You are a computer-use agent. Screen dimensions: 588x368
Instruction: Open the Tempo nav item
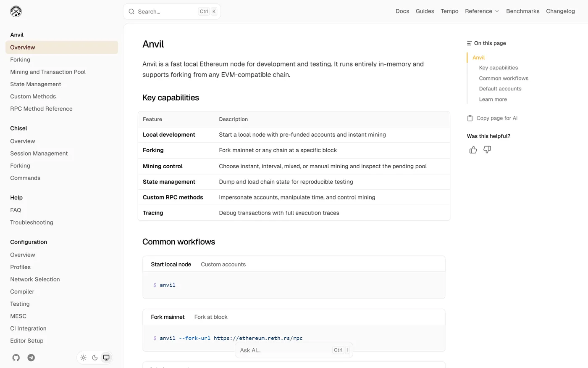pos(449,11)
